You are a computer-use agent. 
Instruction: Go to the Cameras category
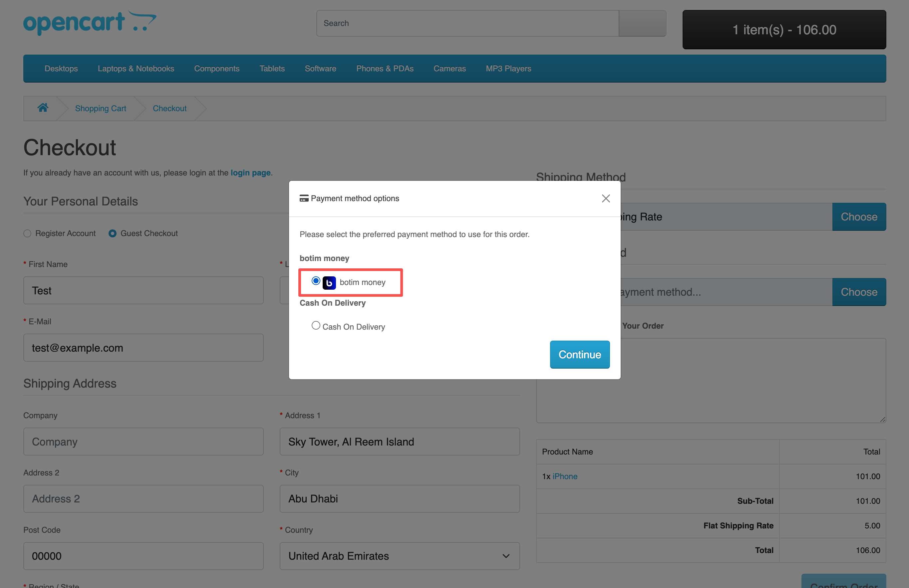pyautogui.click(x=450, y=69)
